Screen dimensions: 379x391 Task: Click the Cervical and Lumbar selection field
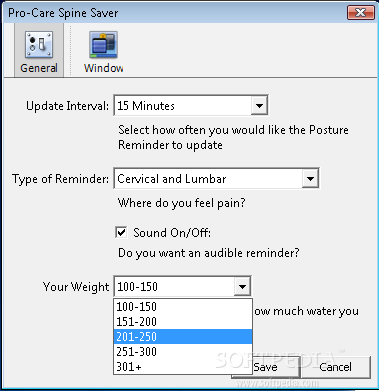pyautogui.click(x=208, y=179)
